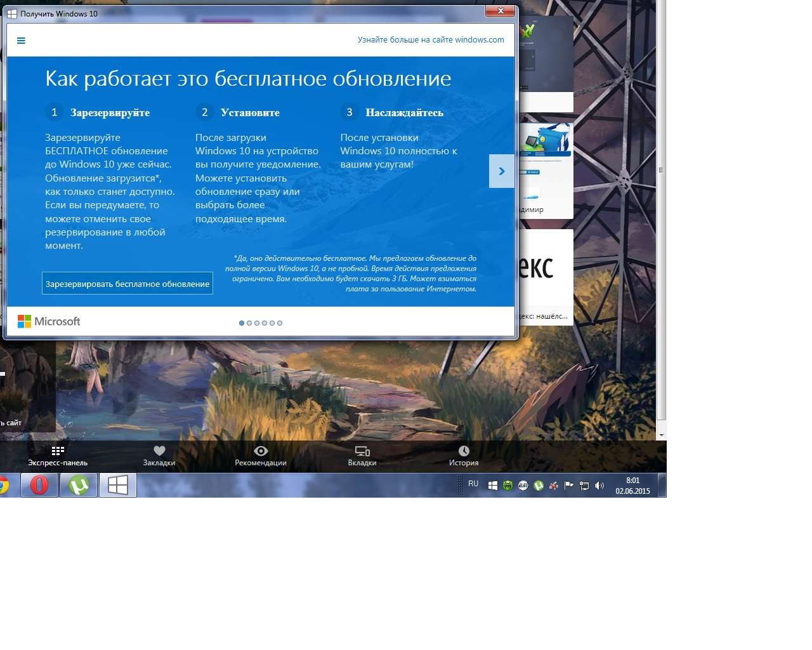812x650 pixels.
Task: Select the second page indicator dot
Action: click(x=249, y=323)
